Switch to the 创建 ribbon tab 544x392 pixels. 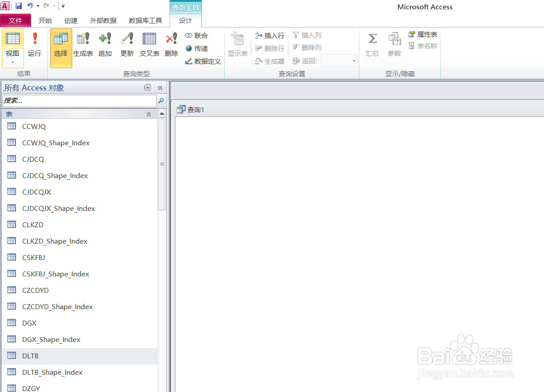71,20
